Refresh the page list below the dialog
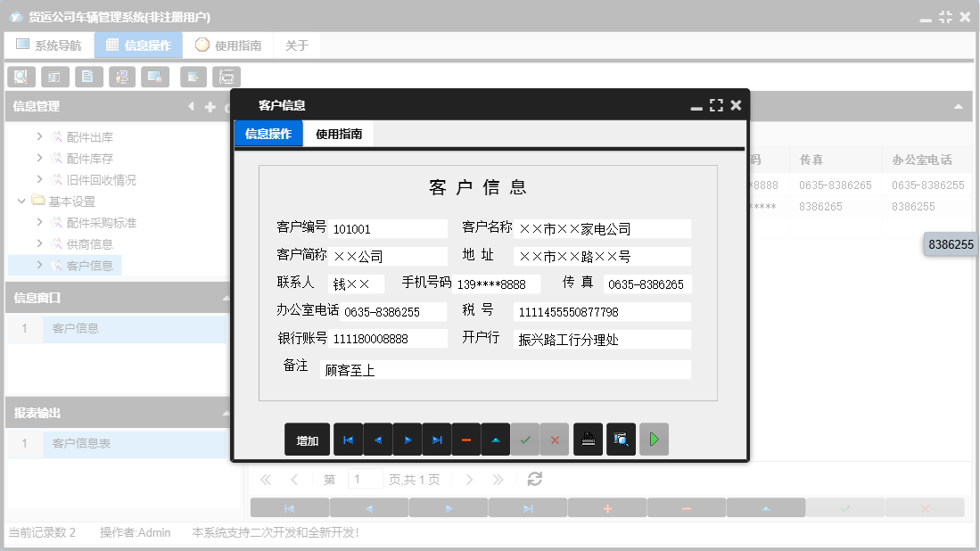 pyautogui.click(x=533, y=479)
